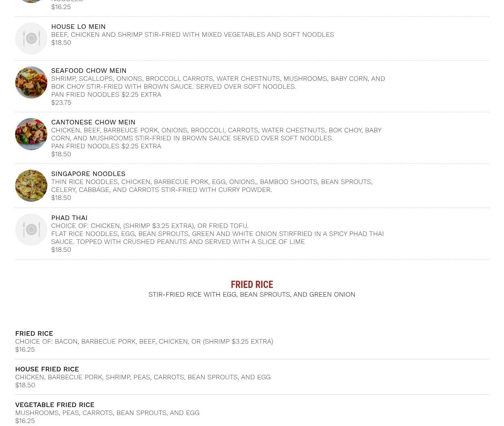Click the Phad Thai choice-of description line
This screenshot has width=504, height=426.
pos(150,226)
